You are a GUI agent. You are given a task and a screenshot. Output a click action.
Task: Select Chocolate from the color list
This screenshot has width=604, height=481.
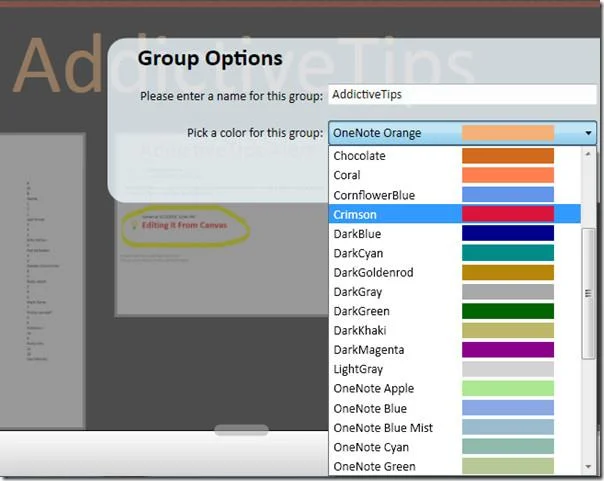click(x=455, y=156)
